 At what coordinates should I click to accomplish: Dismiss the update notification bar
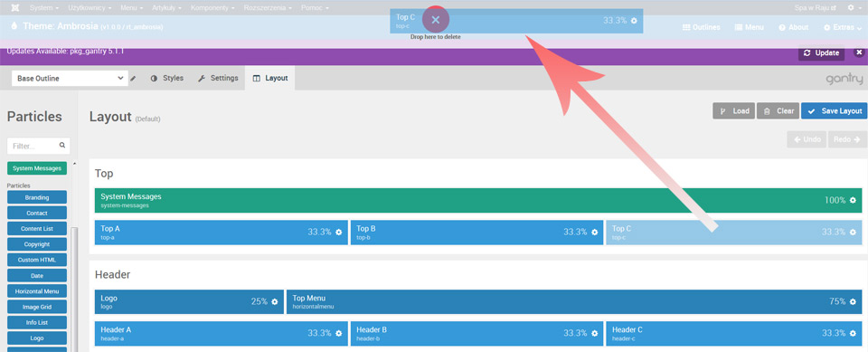click(x=859, y=52)
